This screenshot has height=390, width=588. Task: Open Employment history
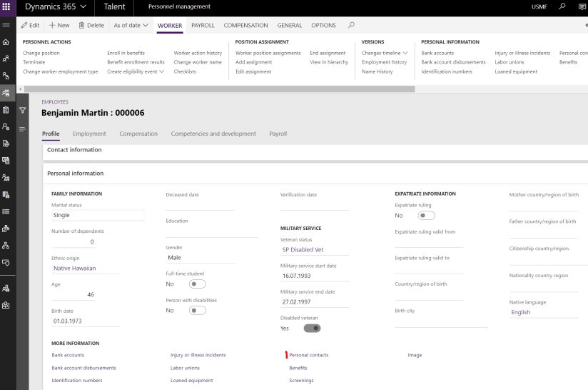[x=385, y=62]
